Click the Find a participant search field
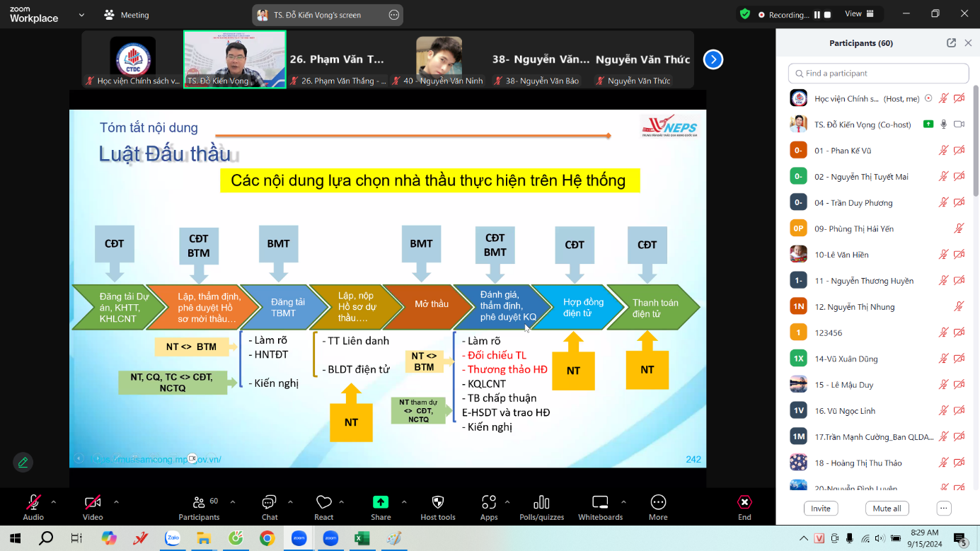This screenshot has height=551, width=980. (x=878, y=74)
